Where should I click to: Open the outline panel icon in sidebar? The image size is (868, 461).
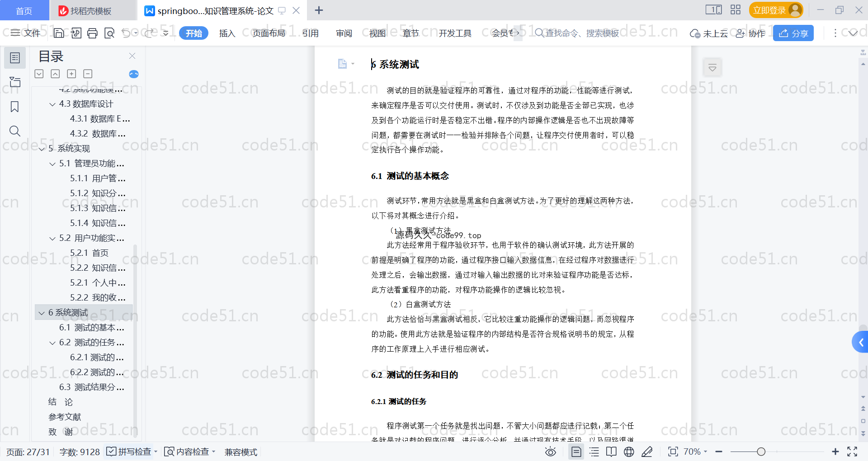[15, 58]
